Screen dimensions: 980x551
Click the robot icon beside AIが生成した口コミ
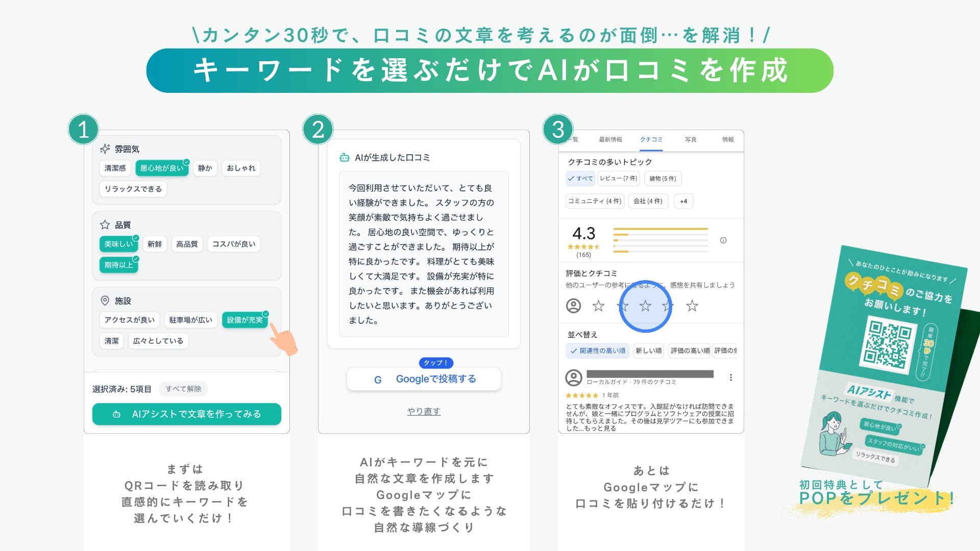(x=345, y=158)
